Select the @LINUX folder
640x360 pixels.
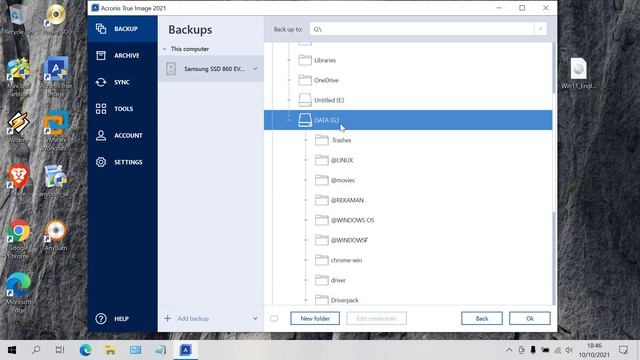click(342, 160)
